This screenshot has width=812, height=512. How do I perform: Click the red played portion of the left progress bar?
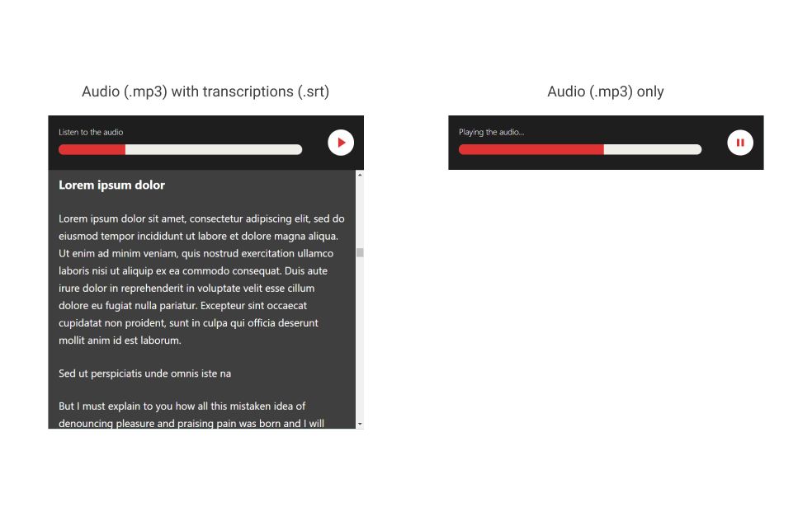click(x=92, y=149)
